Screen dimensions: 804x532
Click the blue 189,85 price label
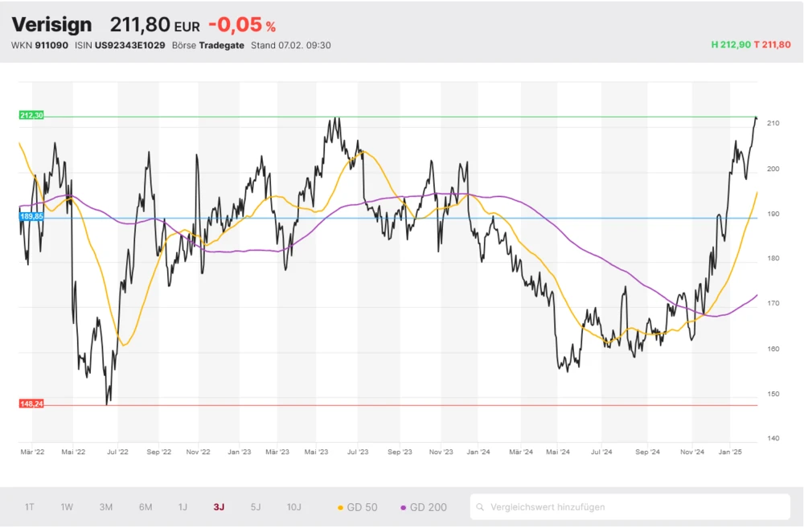tap(31, 216)
